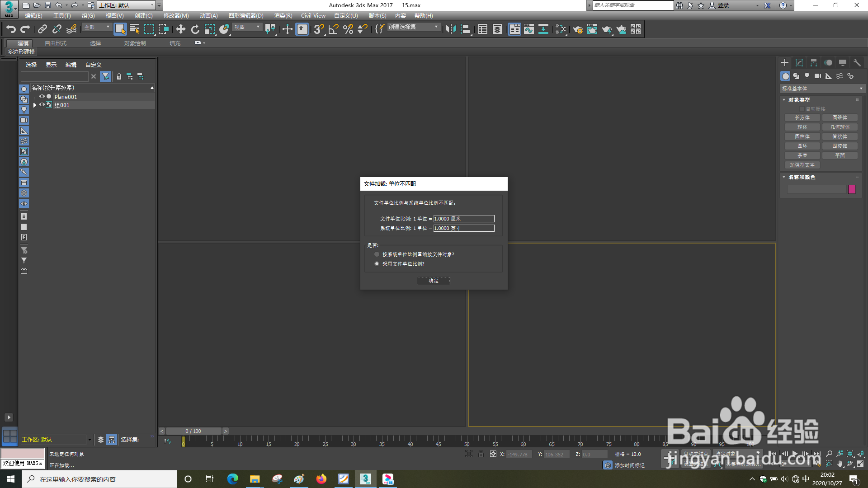
Task: Select rescale file objects to system units
Action: (377, 254)
